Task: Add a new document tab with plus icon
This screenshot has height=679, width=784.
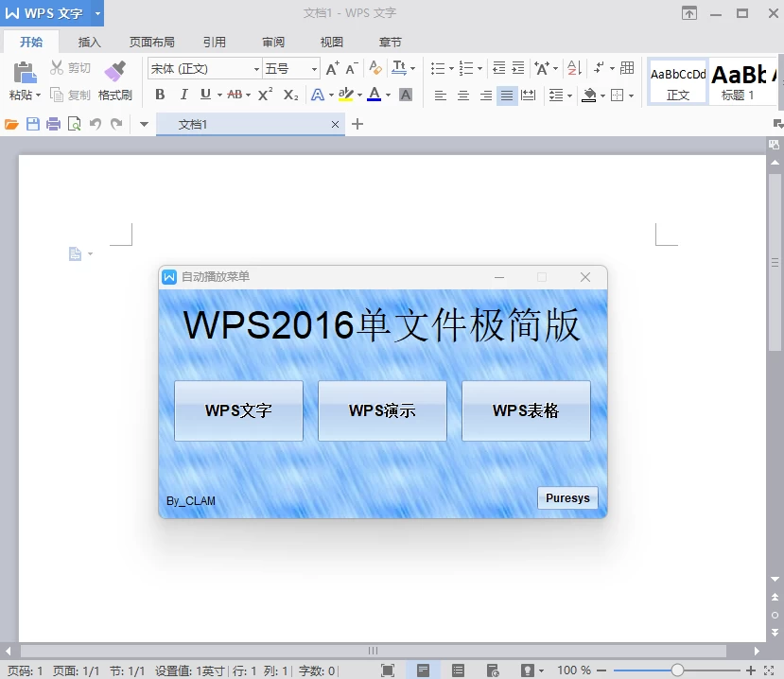Action: tap(357, 124)
